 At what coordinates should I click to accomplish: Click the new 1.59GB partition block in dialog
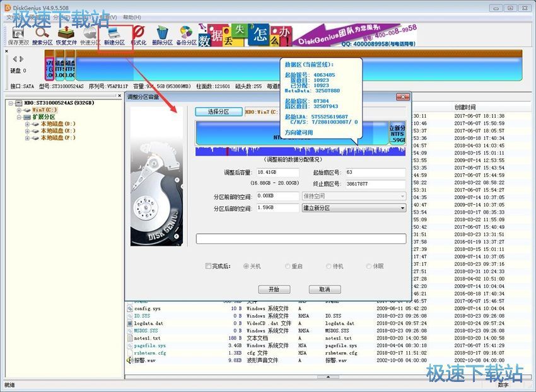tap(397, 132)
